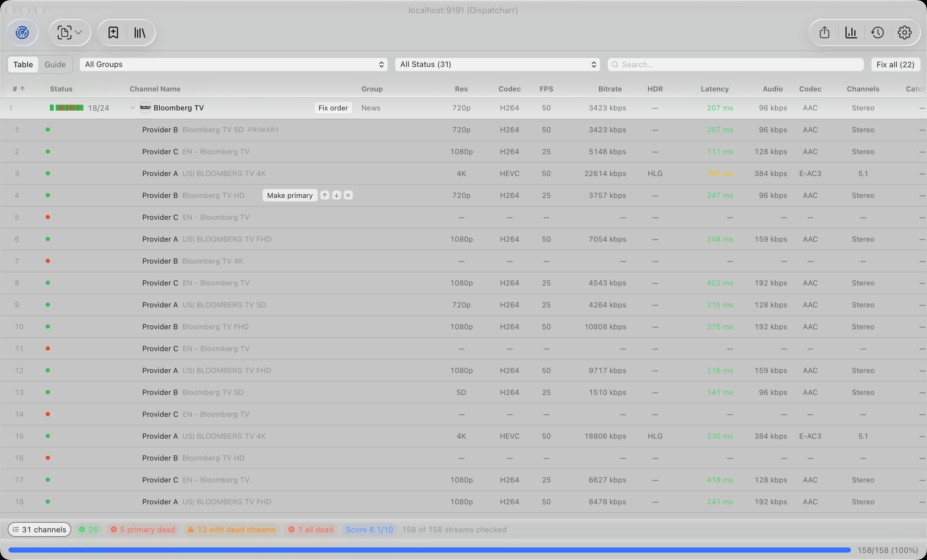
Task: Click the magnifier icon in search field
Action: (615, 64)
